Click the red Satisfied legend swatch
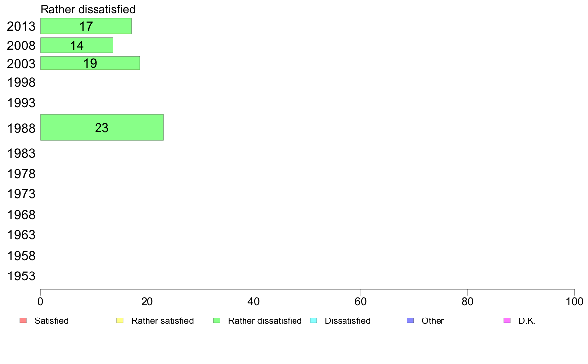This screenshot has height=364, width=588. tap(23, 320)
